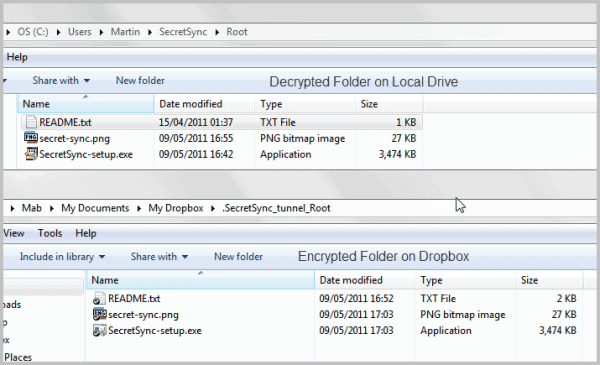600x365 pixels.
Task: Click the 1 KB size cell
Action: (x=406, y=122)
